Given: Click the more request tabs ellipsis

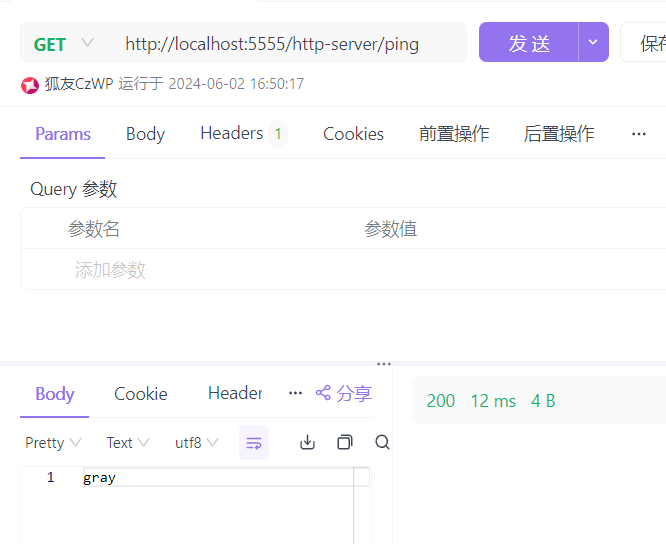Looking at the screenshot, I should 639,134.
